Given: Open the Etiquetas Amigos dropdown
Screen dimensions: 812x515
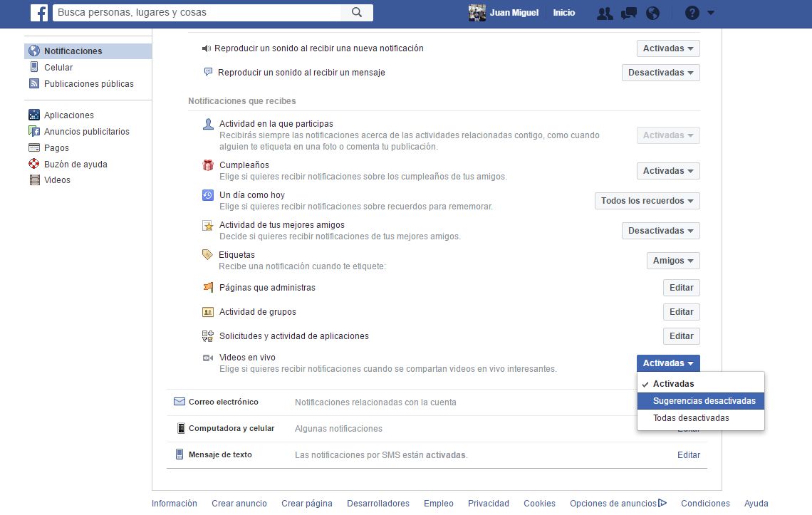Looking at the screenshot, I should click(672, 261).
